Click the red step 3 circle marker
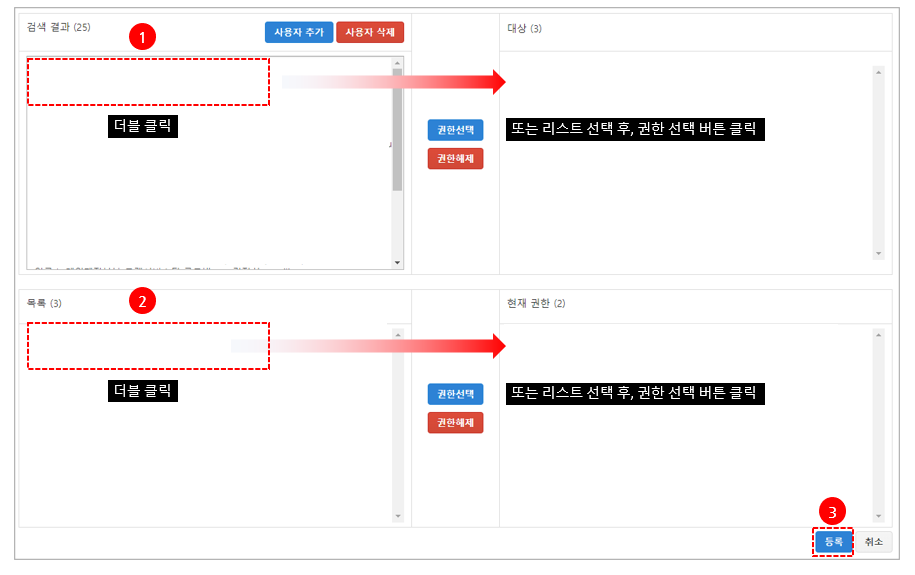 832,512
